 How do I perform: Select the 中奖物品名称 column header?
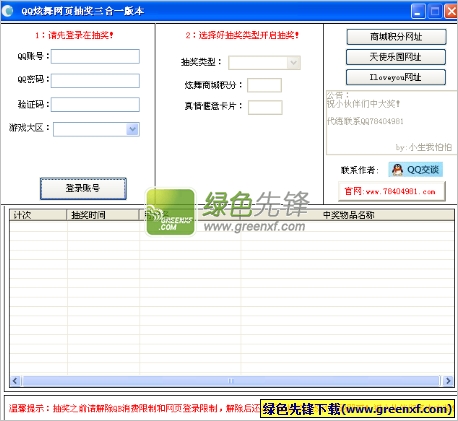click(x=348, y=215)
